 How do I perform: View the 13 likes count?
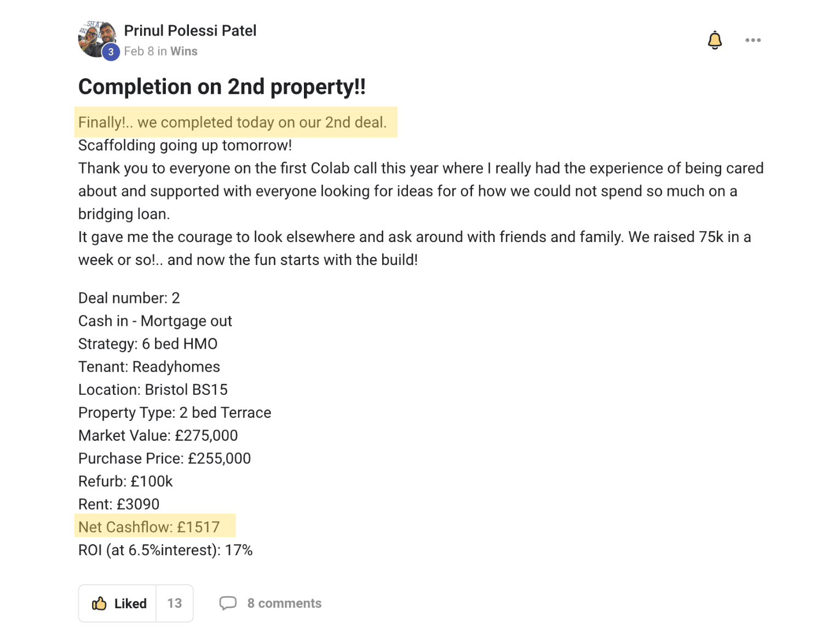pos(175,603)
